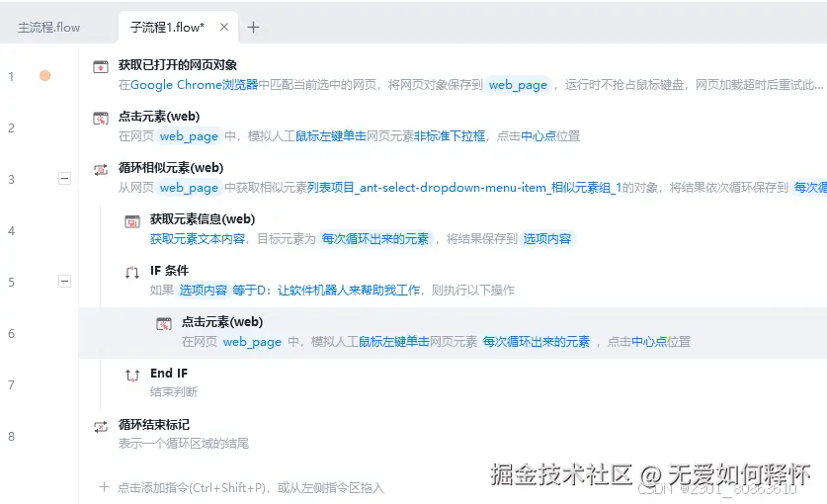Click the 循环相似元素(web) loop icon
Viewport: 827px width, 504px height.
pos(101,169)
